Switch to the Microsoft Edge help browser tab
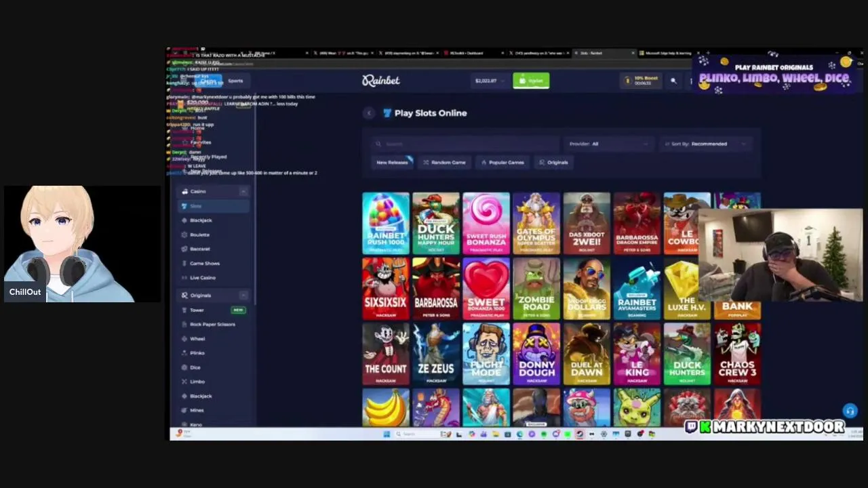 click(x=668, y=53)
